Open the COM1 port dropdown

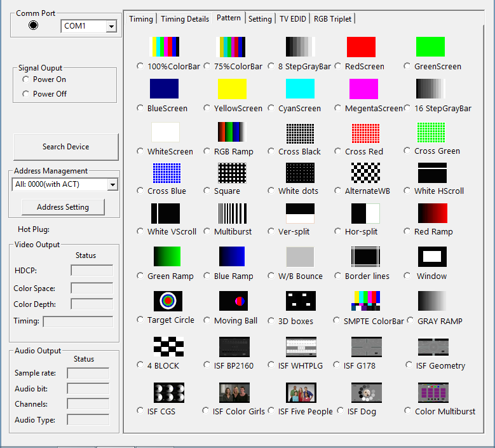click(x=111, y=26)
